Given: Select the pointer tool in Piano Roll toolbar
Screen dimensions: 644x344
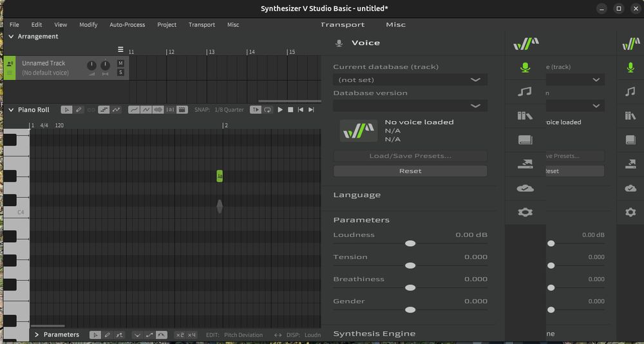Looking at the screenshot, I should (66, 110).
